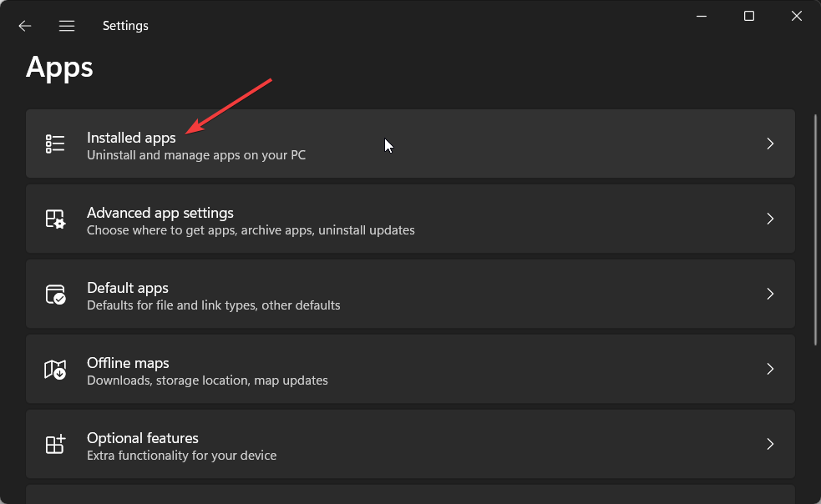Open Optional features extra functionality page
Screen dimensions: 821x504
[x=411, y=444]
